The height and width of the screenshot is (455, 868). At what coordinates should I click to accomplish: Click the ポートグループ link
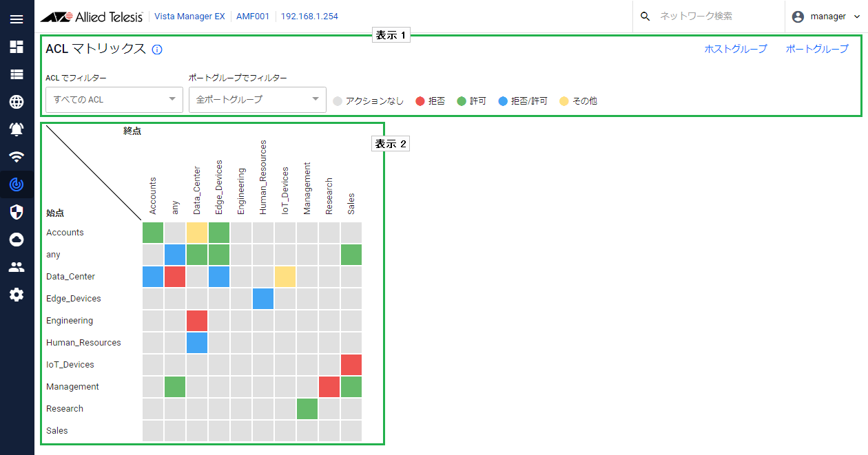817,49
